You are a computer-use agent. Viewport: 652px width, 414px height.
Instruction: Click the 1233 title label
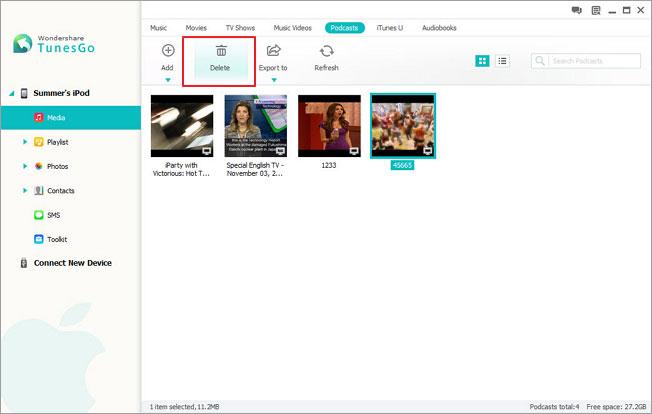point(328,165)
